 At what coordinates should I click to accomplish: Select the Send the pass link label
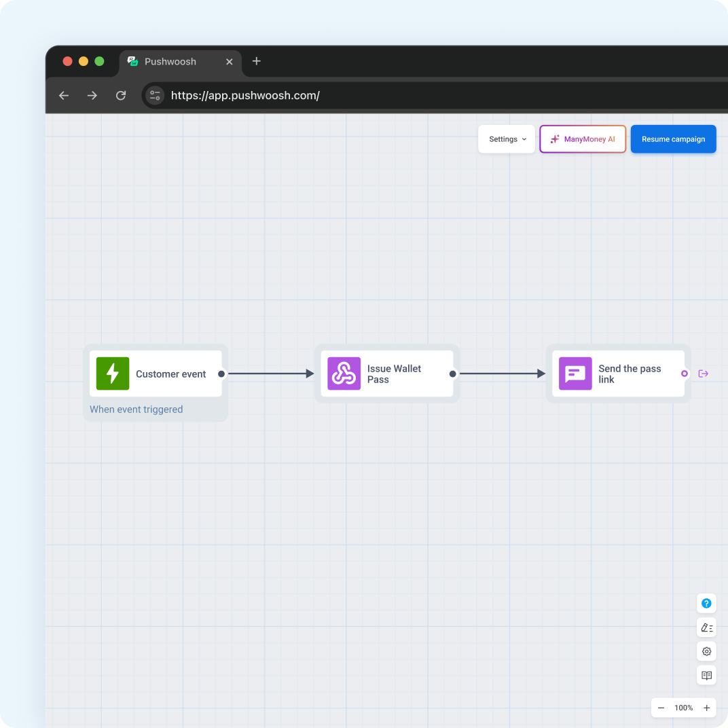point(629,374)
